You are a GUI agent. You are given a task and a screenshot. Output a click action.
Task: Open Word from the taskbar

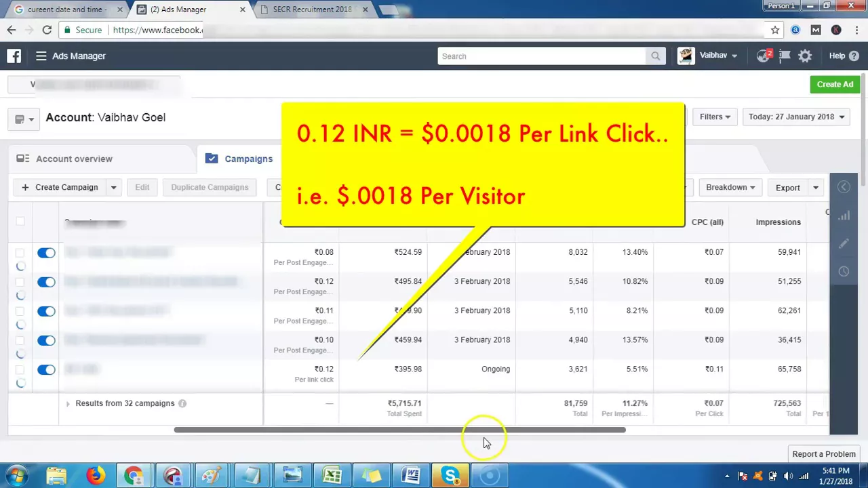(411, 476)
